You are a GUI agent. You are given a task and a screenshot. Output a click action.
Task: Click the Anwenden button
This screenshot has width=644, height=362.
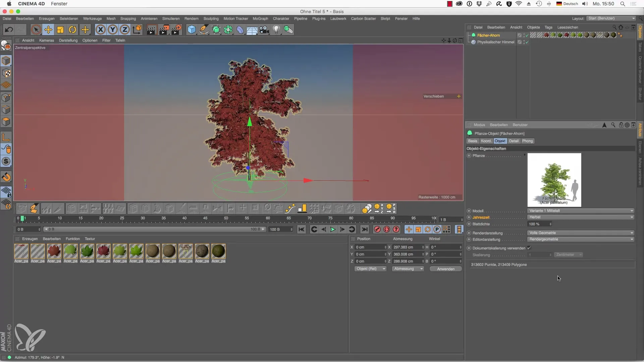tap(446, 269)
